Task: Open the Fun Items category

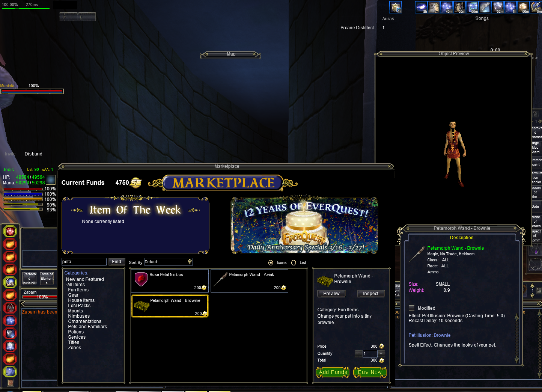Action: click(78, 290)
